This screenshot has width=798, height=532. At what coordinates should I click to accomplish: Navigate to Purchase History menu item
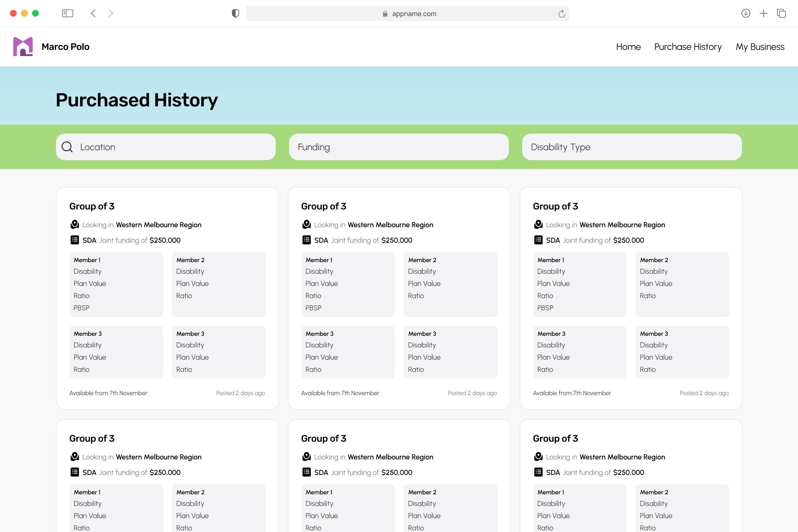point(688,47)
